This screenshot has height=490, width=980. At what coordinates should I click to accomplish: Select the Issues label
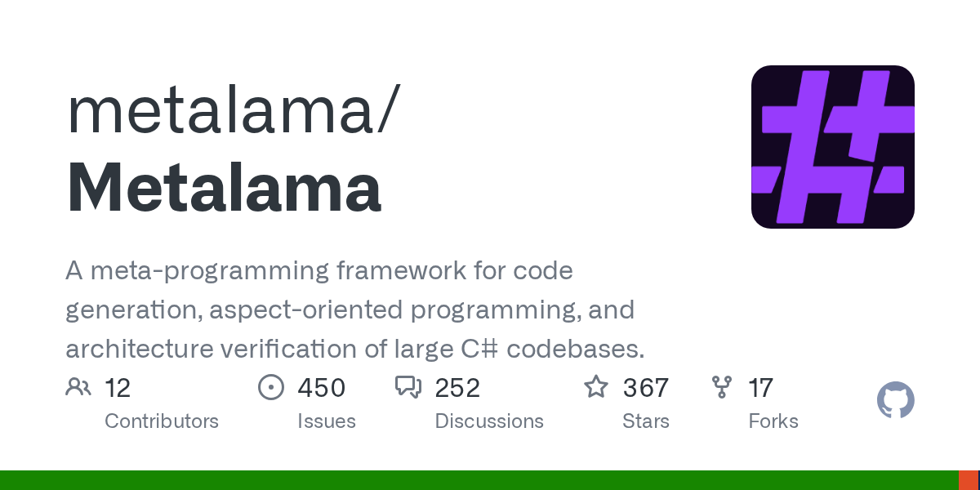pos(327,421)
